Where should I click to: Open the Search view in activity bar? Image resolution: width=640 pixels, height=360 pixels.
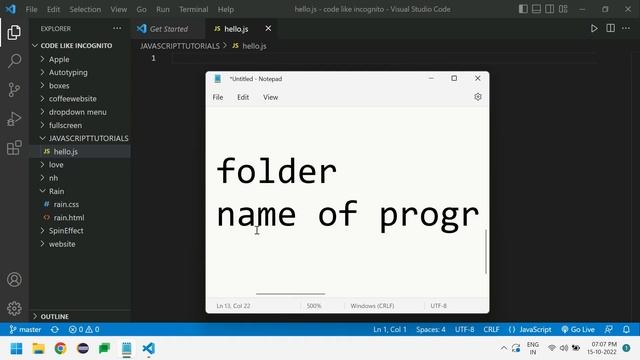[14, 61]
